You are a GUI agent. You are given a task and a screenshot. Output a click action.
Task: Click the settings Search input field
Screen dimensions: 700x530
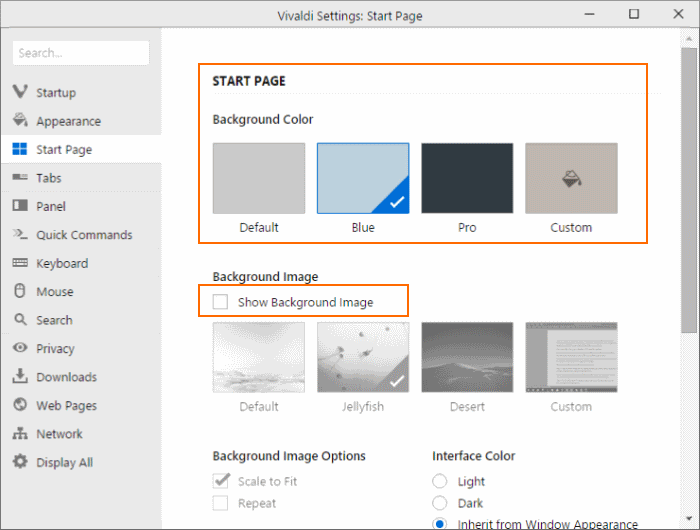pyautogui.click(x=81, y=53)
